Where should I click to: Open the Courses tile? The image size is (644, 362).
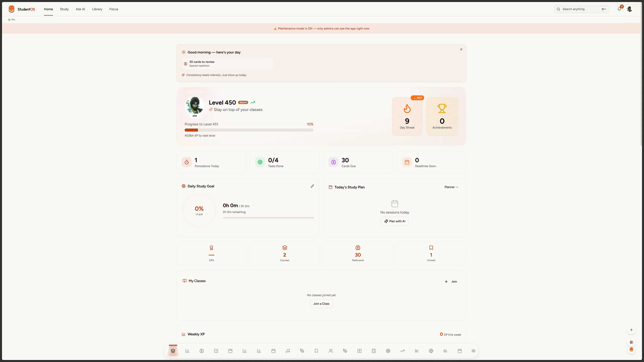coord(285,254)
